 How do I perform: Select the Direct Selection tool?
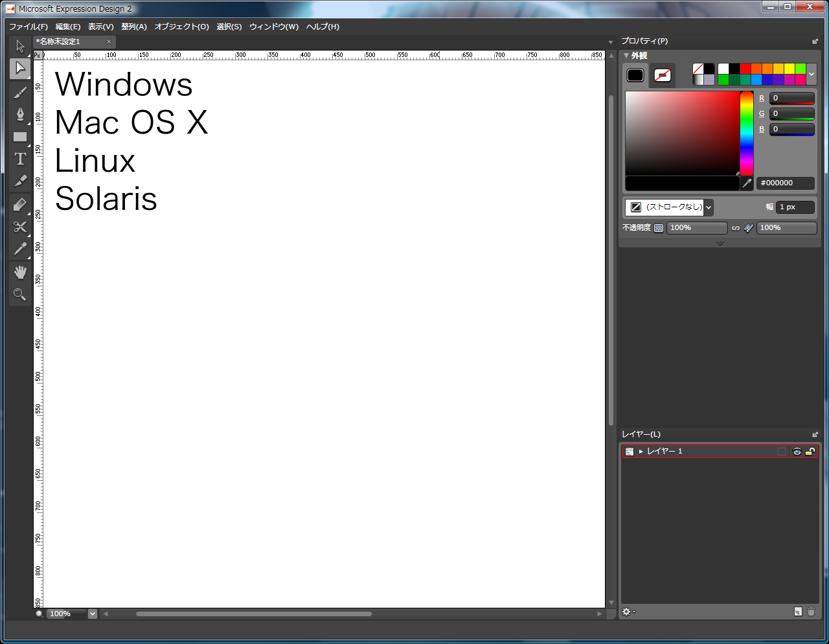[x=20, y=68]
